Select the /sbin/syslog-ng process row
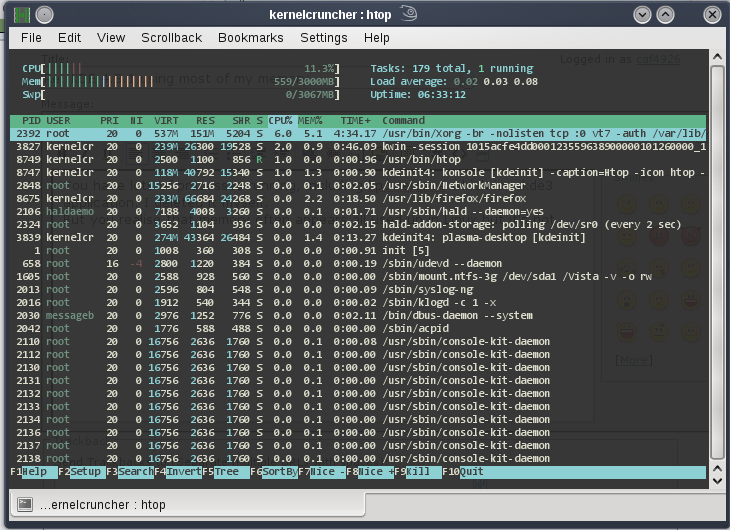This screenshot has width=730, height=530. click(358, 290)
